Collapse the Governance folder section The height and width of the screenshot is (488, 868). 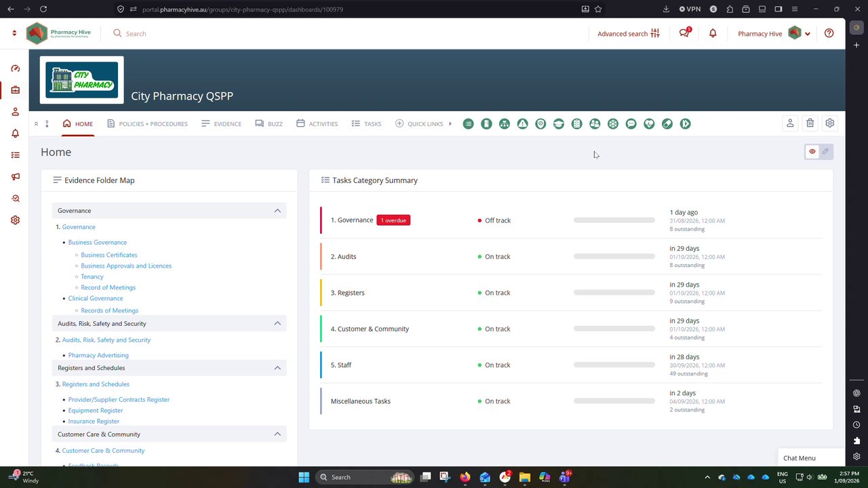[x=277, y=211]
